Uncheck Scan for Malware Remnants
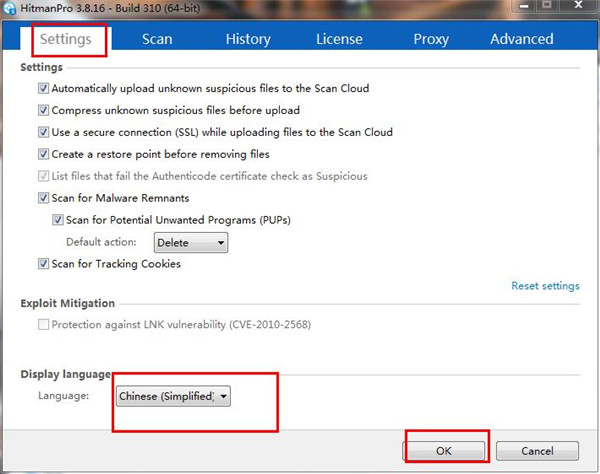This screenshot has width=600, height=474. point(43,198)
